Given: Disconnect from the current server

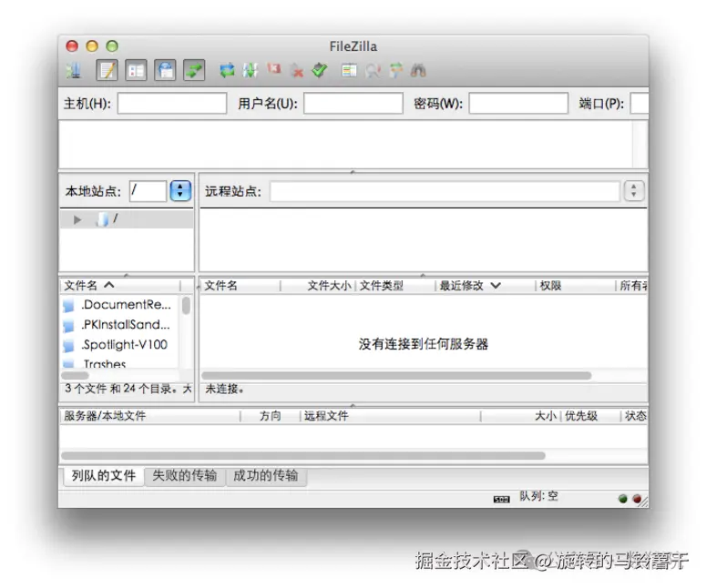Looking at the screenshot, I should (x=297, y=71).
